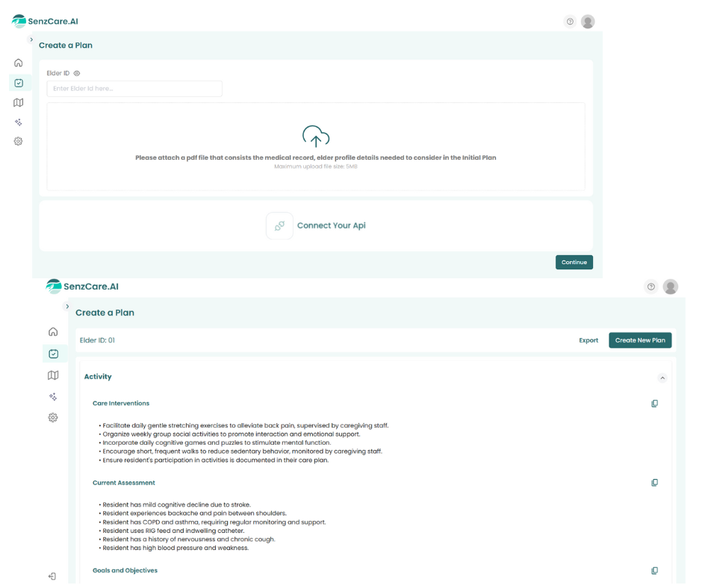Copy the Care Interventions section
The width and height of the screenshot is (702, 588).
click(654, 404)
